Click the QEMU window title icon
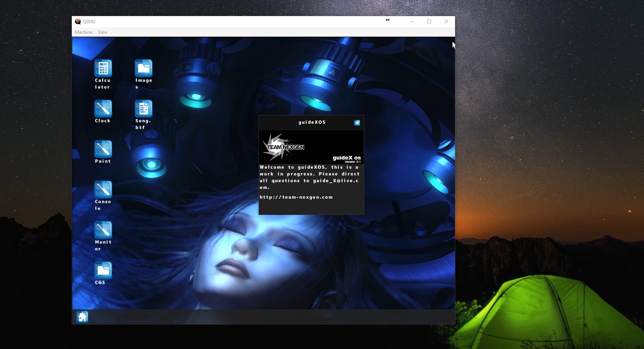Screen dimensions: 644x349 (x=78, y=22)
